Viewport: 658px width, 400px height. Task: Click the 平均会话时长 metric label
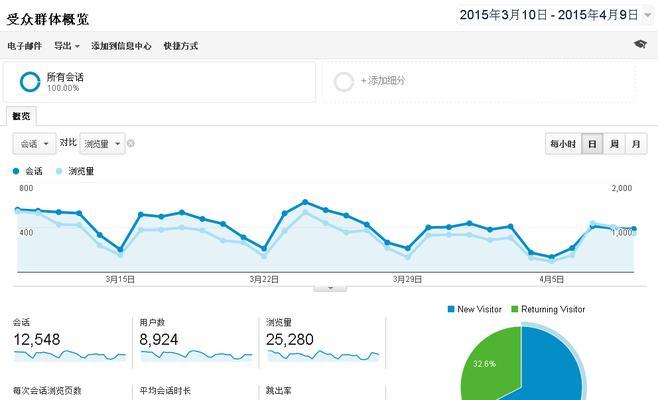tap(165, 391)
